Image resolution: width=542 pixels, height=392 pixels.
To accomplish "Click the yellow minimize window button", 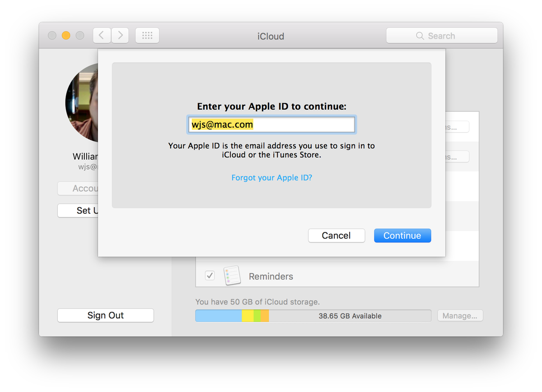I will [x=66, y=36].
